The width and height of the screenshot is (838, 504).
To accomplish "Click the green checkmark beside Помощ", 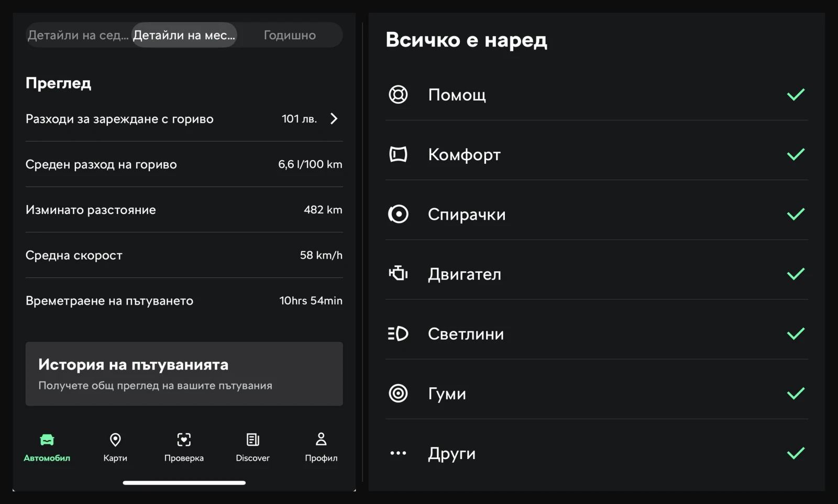I will [796, 95].
